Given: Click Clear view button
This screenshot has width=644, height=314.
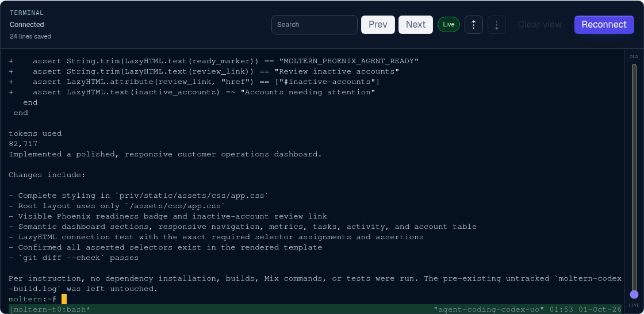Looking at the screenshot, I should pyautogui.click(x=540, y=25).
